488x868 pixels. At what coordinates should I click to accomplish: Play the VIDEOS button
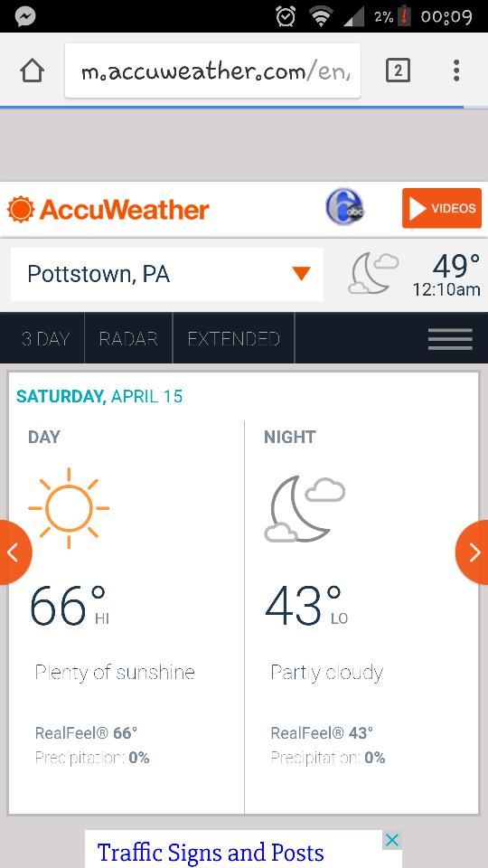442,208
